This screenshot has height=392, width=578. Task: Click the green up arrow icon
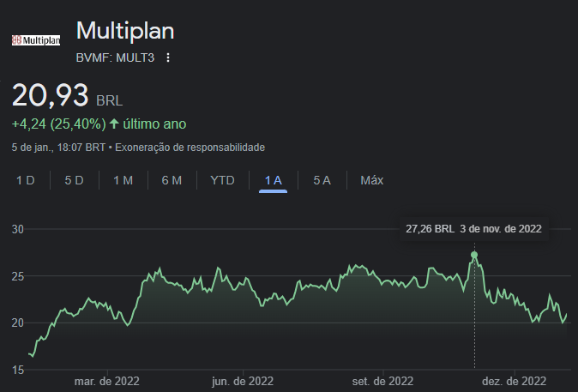[114, 124]
